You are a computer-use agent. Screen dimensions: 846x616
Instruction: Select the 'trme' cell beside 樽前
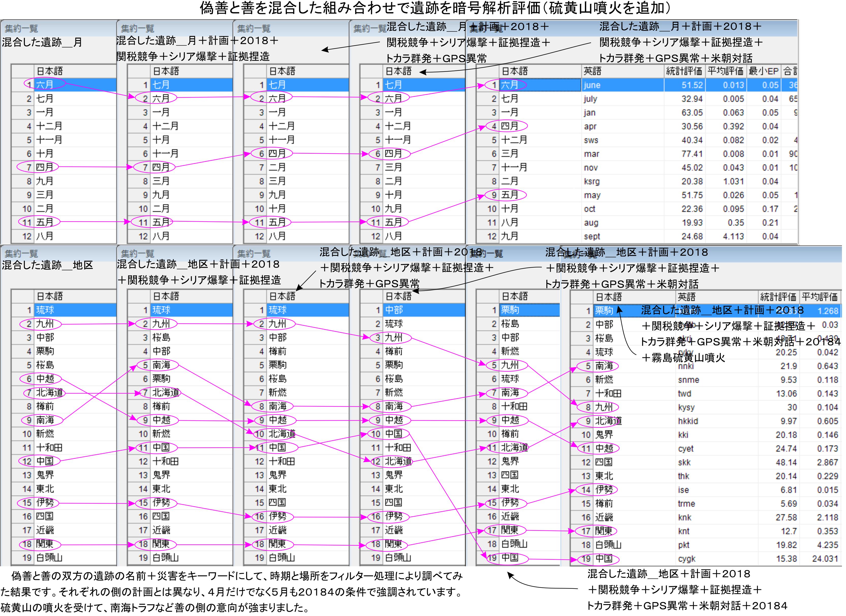click(686, 503)
